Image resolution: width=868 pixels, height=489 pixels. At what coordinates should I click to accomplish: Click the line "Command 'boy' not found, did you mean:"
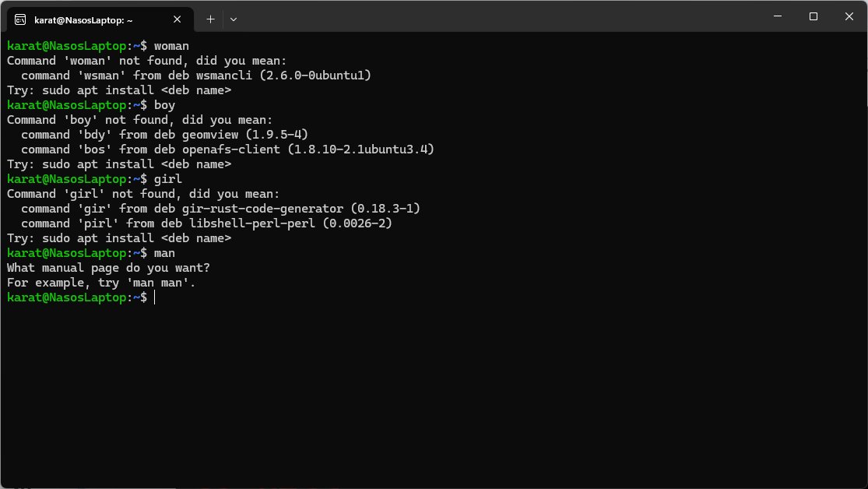[139, 120]
